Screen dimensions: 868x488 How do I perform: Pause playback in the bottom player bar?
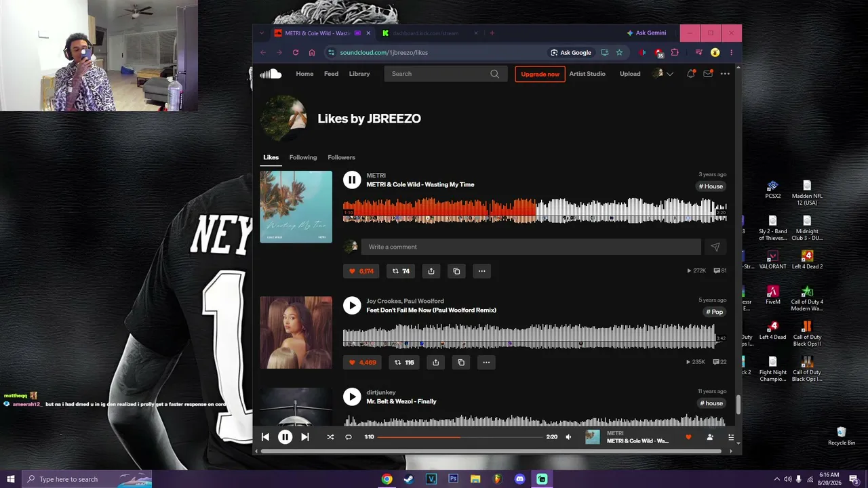(285, 437)
